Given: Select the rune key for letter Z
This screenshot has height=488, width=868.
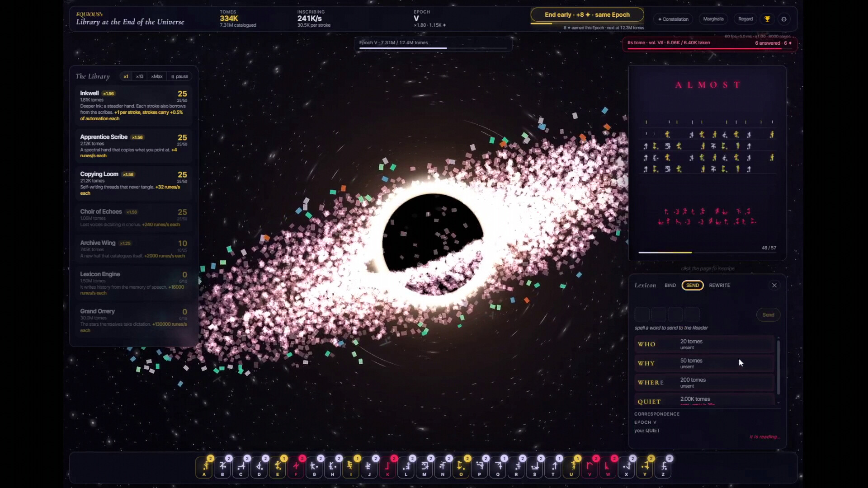Looking at the screenshot, I should [663, 467].
